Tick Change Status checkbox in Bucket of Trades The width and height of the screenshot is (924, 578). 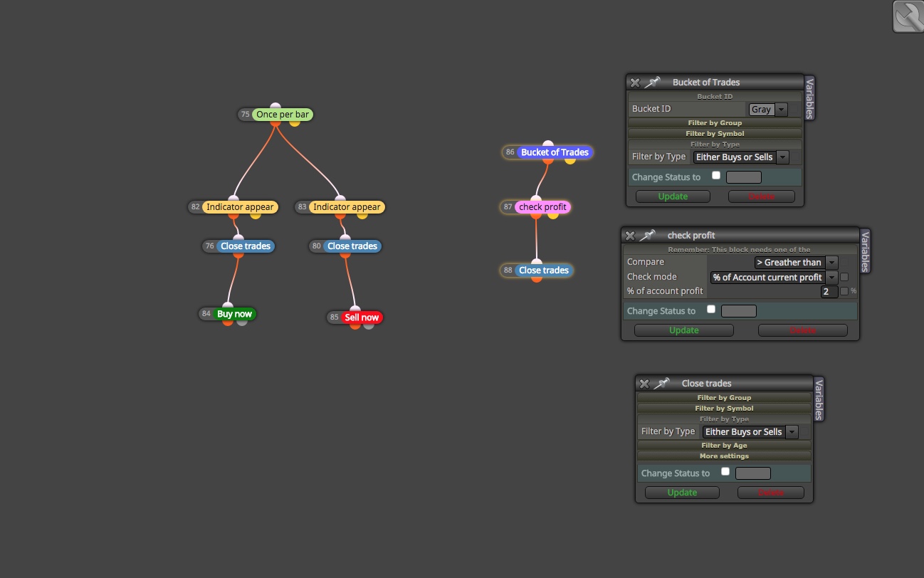[716, 176]
